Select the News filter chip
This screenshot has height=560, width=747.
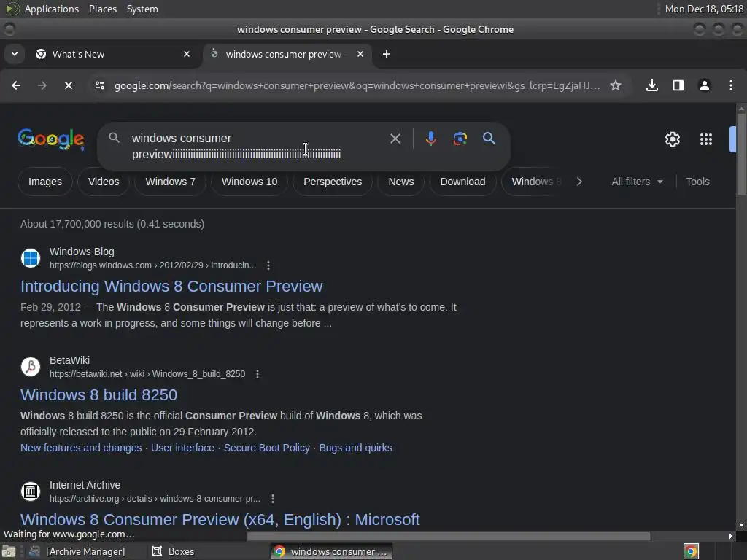[x=400, y=182]
